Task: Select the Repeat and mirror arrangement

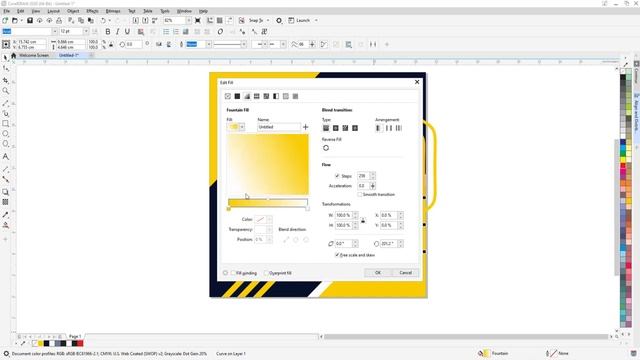Action: click(x=389, y=128)
